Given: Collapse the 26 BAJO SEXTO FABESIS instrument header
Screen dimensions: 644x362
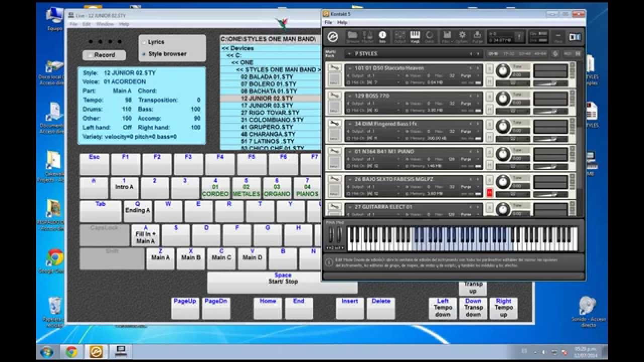Looking at the screenshot, I should tap(349, 179).
